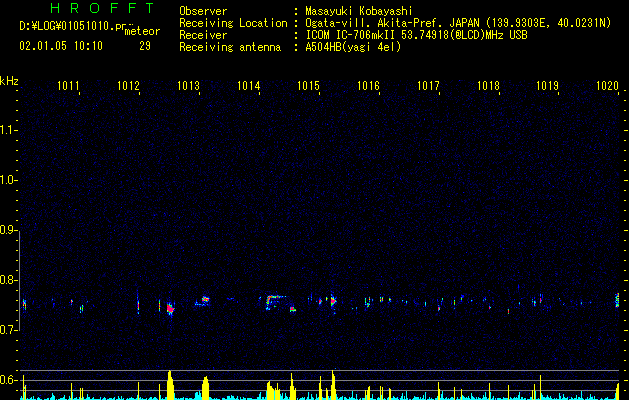The width and height of the screenshot is (629, 400).
Task: Click the 1016 time axis marker
Action: [368, 86]
